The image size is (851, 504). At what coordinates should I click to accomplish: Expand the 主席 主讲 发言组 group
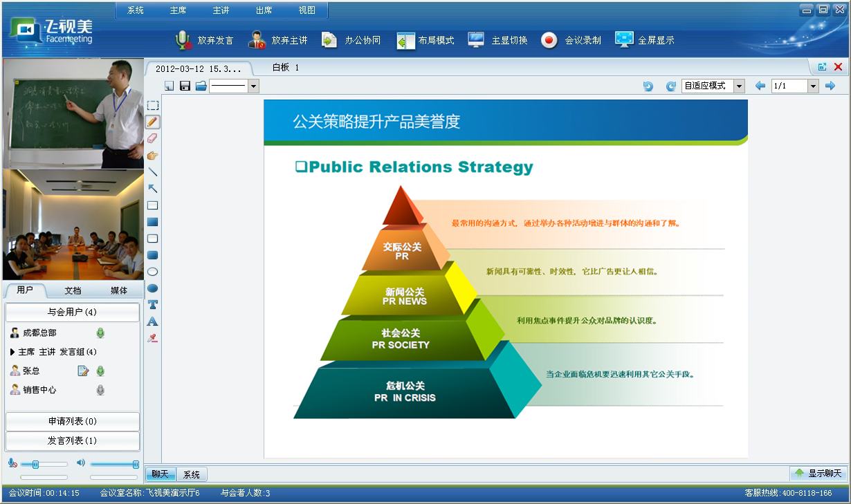(x=12, y=352)
